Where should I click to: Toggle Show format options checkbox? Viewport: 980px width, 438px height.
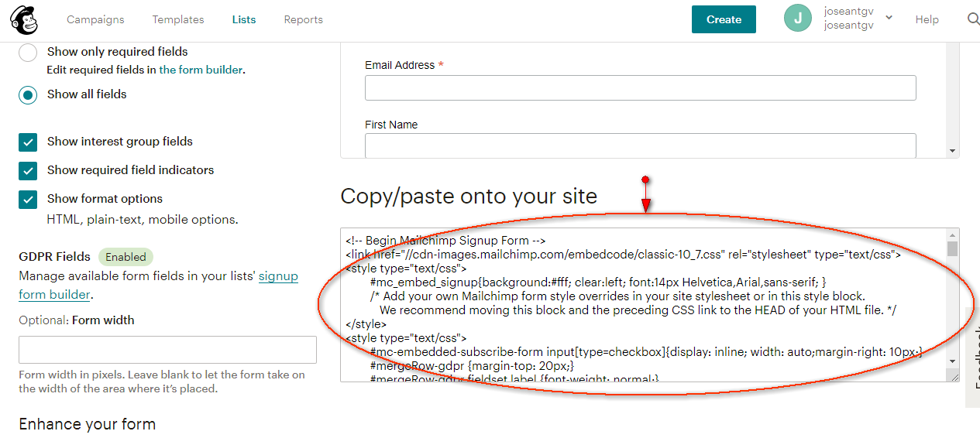tap(28, 200)
